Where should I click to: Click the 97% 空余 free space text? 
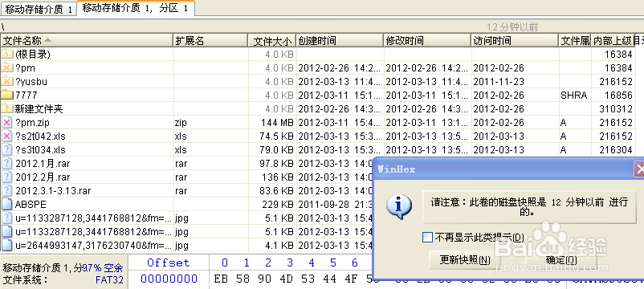tap(102, 268)
